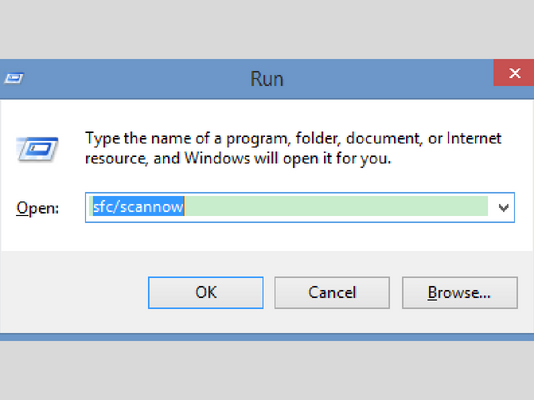Viewport: 534px width, 400px height.
Task: Close the Run dialog with the red X
Action: click(x=514, y=73)
